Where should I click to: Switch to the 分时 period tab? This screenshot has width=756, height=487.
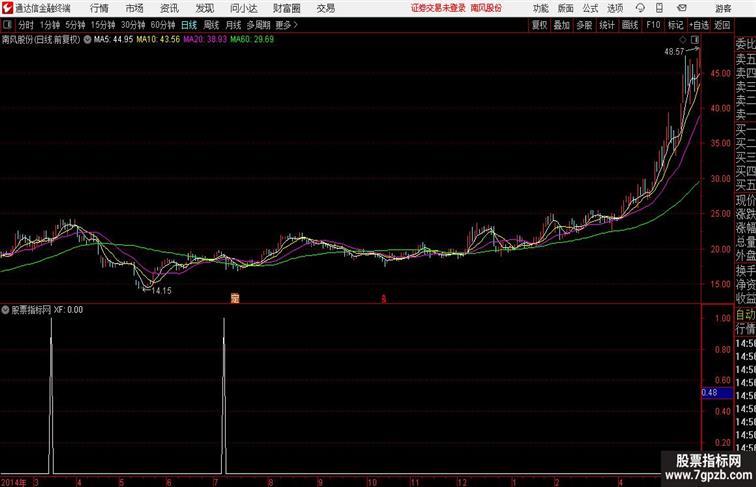click(x=26, y=25)
